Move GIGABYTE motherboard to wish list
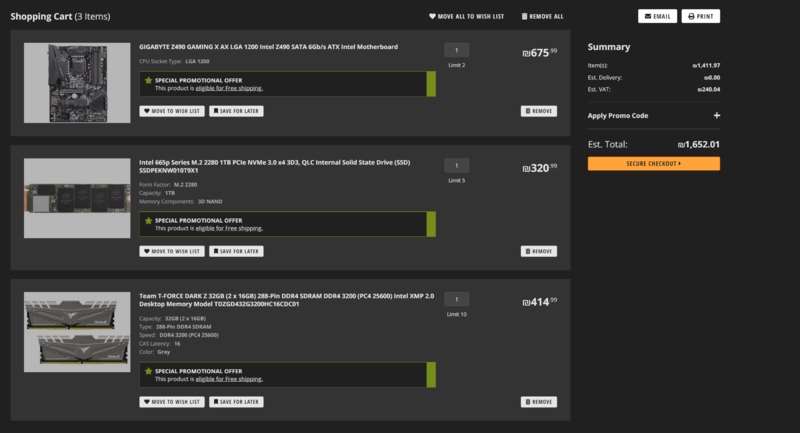Viewport: 800px width, 433px height. pos(172,111)
